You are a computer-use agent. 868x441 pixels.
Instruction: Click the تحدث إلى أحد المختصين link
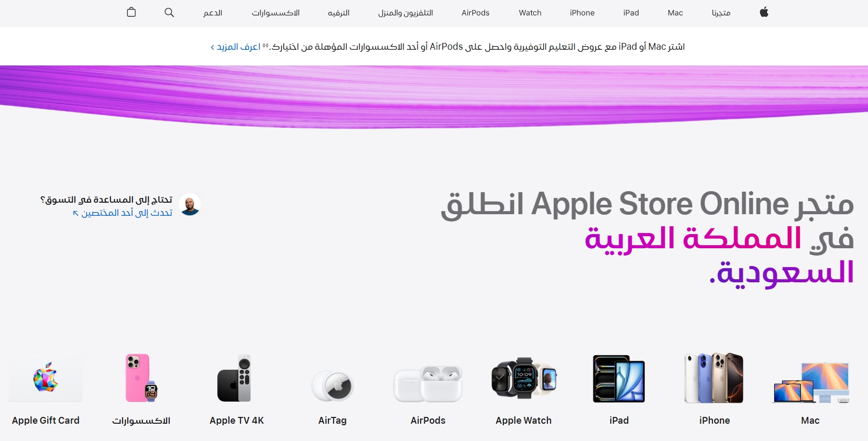123,213
